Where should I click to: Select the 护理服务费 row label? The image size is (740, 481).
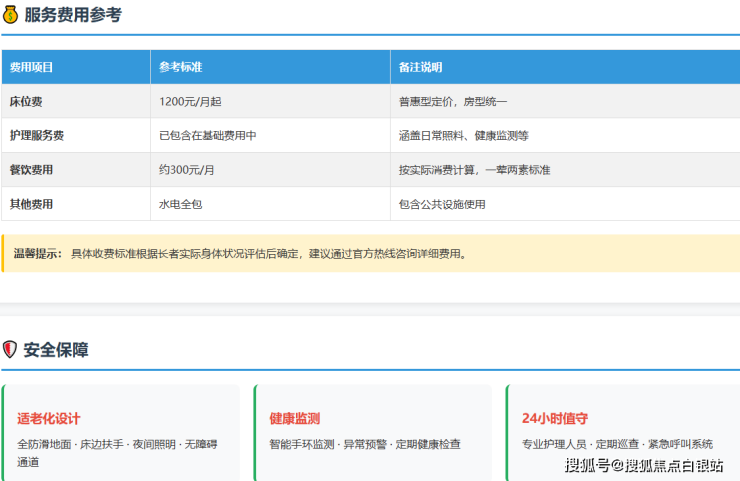click(37, 135)
